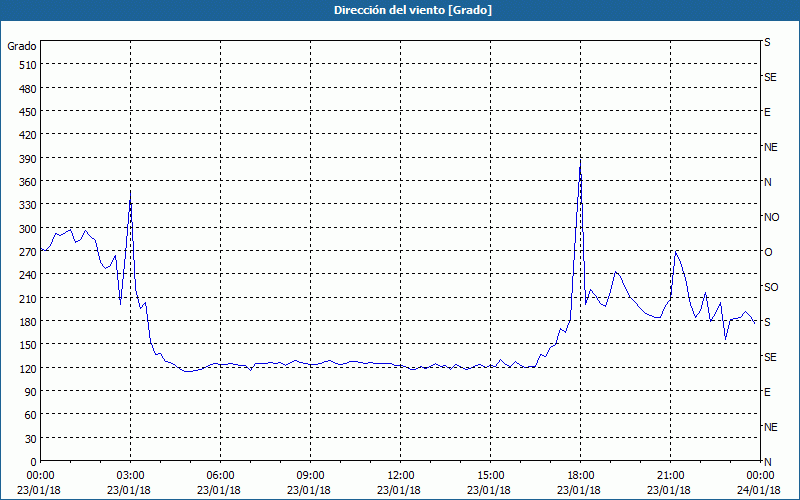
Task: Select the 06:00 time axis label
Action: [219, 476]
